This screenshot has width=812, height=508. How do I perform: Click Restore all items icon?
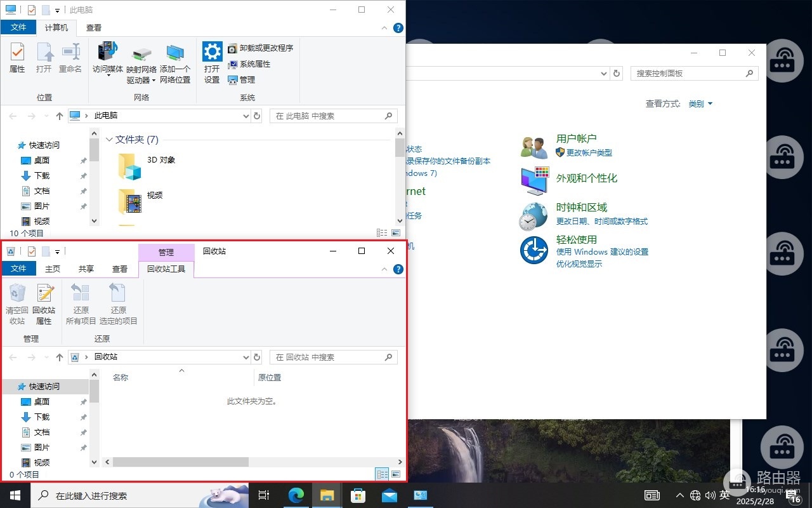pyautogui.click(x=81, y=292)
